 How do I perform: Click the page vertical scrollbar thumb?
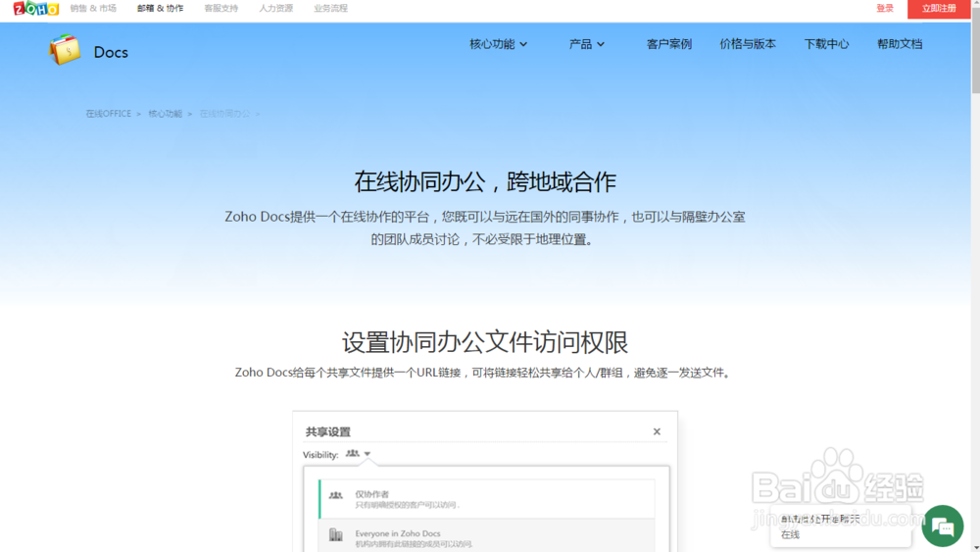tap(975, 51)
